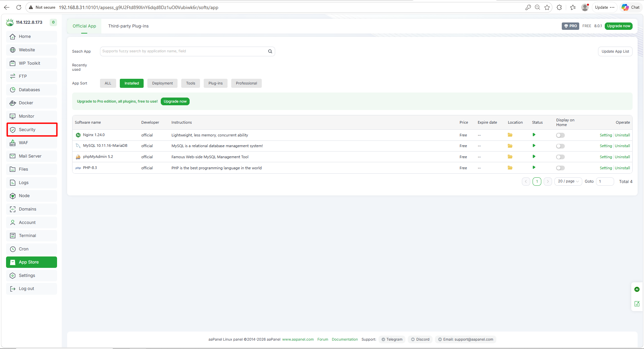
Task: Click the Goto page number field
Action: (x=605, y=181)
